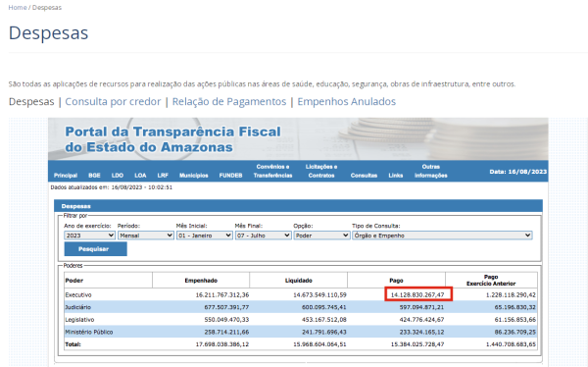Click the Ministério Público row label
Viewport: 588px width, 367px height.
[89, 332]
